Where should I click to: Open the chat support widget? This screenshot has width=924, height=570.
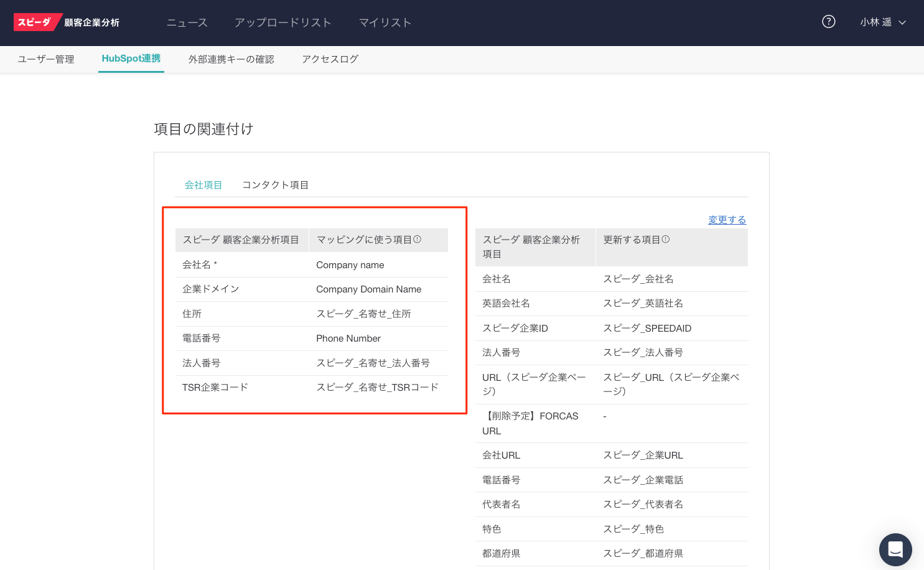click(x=895, y=549)
